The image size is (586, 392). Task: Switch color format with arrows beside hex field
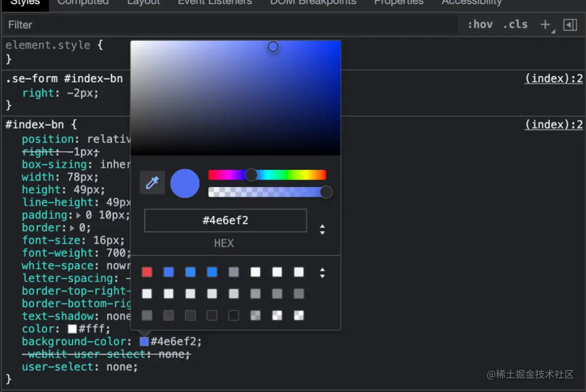[322, 229]
